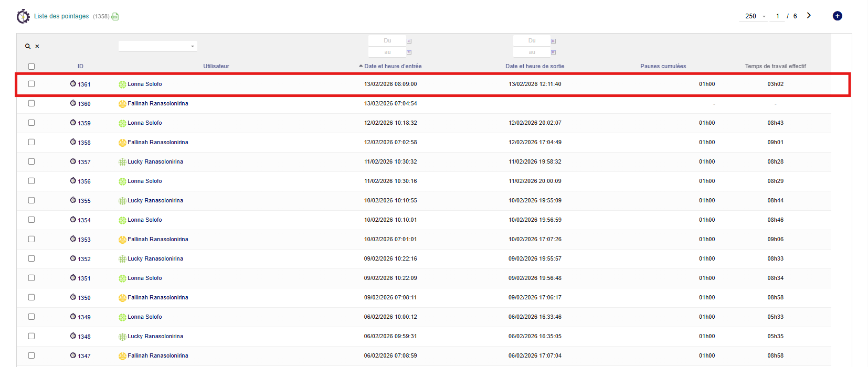868x367 pixels.
Task: Open calendar picker for exit 'au' date
Action: [x=553, y=52]
